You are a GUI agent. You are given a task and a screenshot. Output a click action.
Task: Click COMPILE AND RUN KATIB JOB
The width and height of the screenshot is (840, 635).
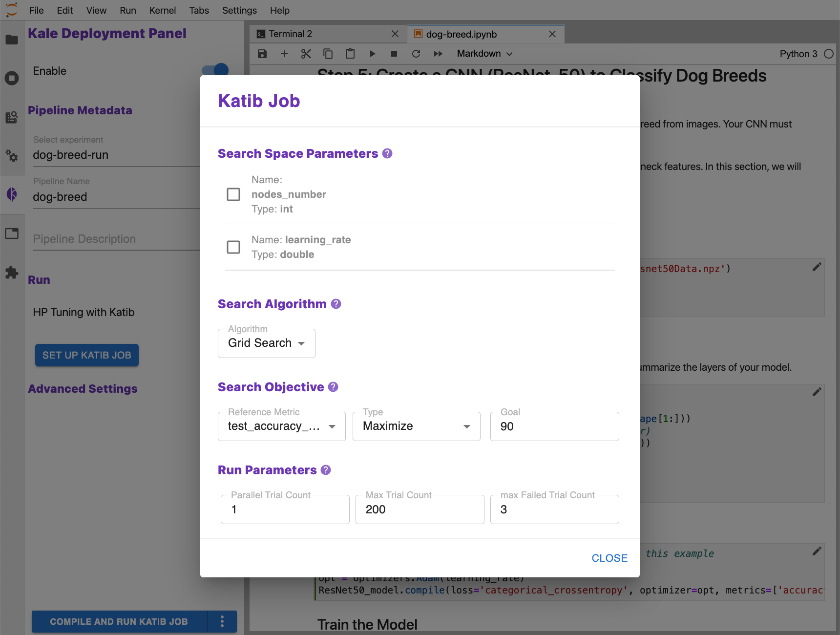pyautogui.click(x=119, y=621)
